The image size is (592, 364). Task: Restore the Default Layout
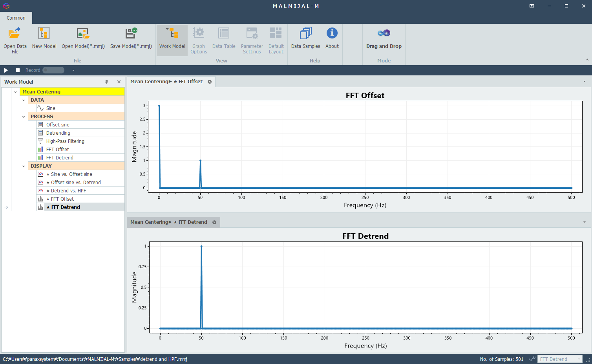point(276,40)
